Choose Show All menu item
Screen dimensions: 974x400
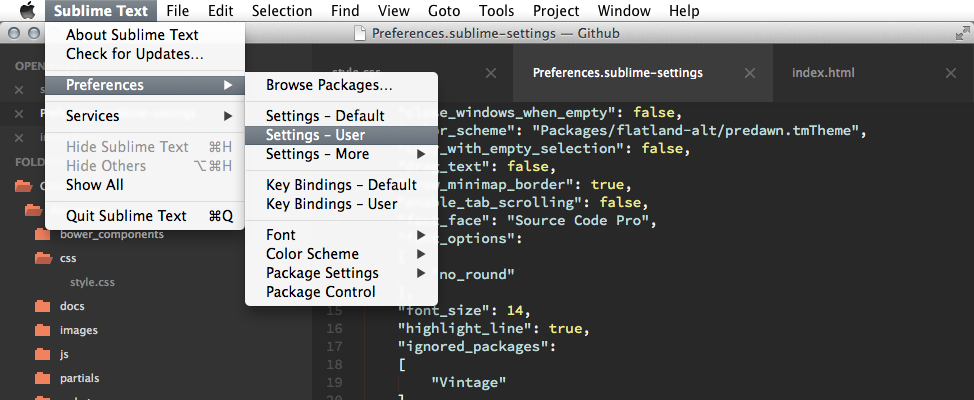point(145,185)
